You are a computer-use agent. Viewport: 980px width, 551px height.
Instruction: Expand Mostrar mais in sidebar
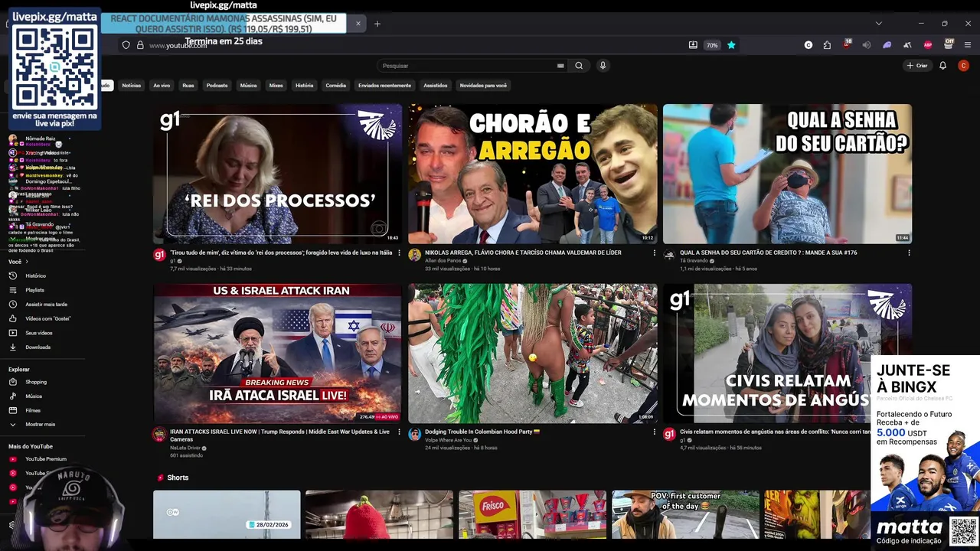point(40,424)
